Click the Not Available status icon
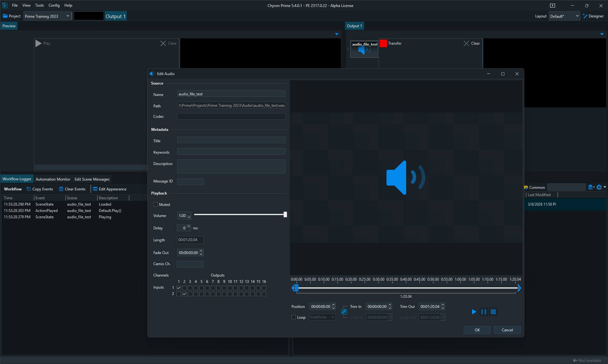 tap(575, 361)
